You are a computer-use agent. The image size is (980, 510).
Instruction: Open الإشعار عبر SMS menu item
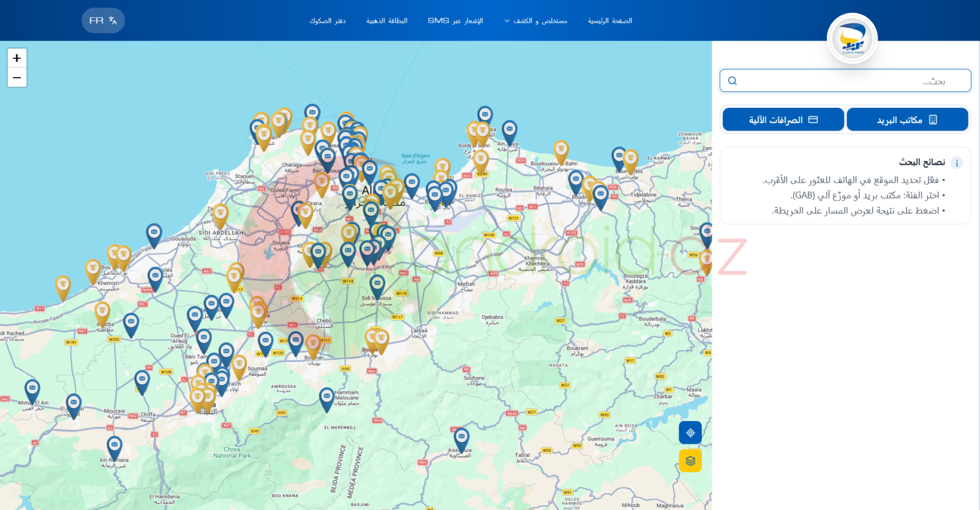coord(455,21)
